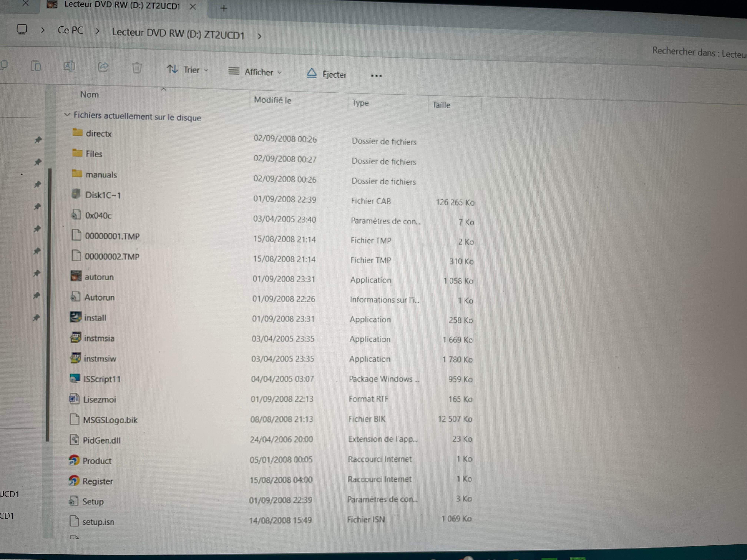Expand chevron after Lecteur DVD RW breadcrumb

coord(259,36)
